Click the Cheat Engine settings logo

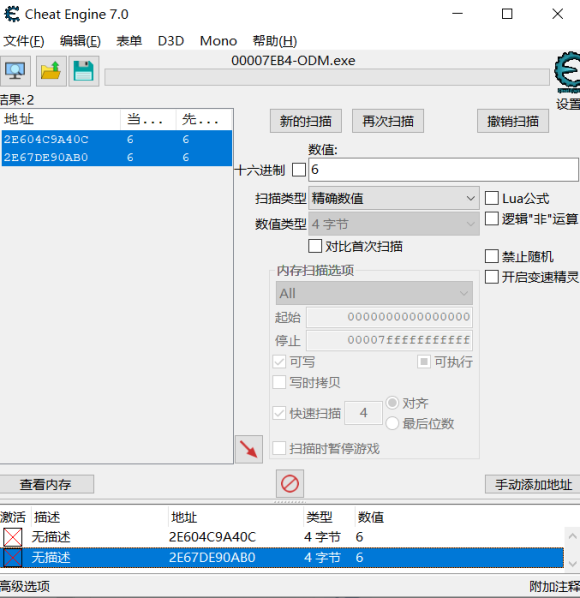pyautogui.click(x=567, y=72)
